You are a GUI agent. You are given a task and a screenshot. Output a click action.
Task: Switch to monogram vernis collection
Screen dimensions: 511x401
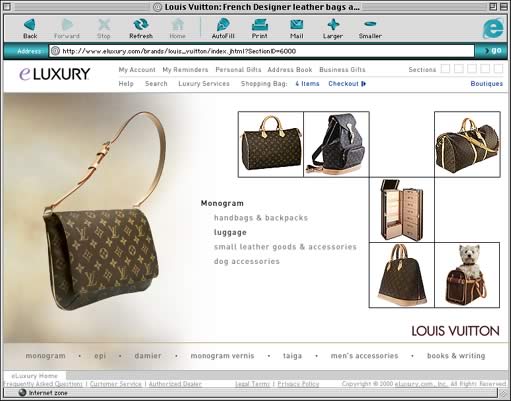coord(222,356)
